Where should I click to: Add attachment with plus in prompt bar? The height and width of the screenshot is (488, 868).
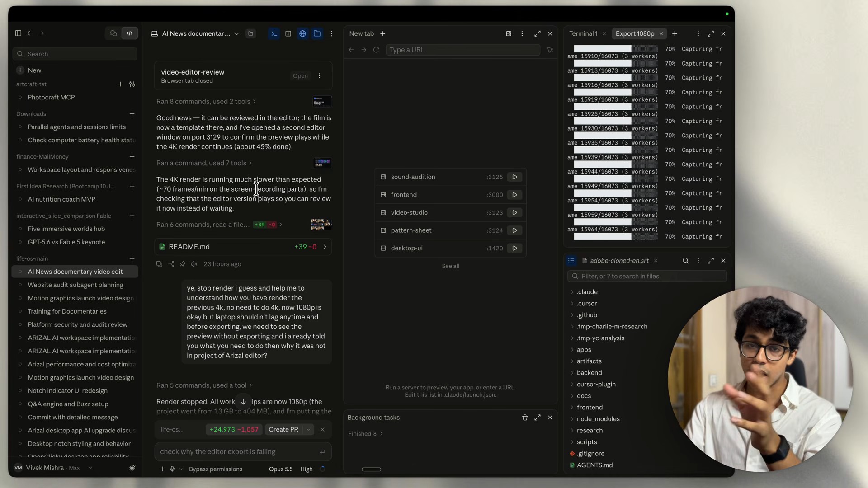pyautogui.click(x=162, y=469)
